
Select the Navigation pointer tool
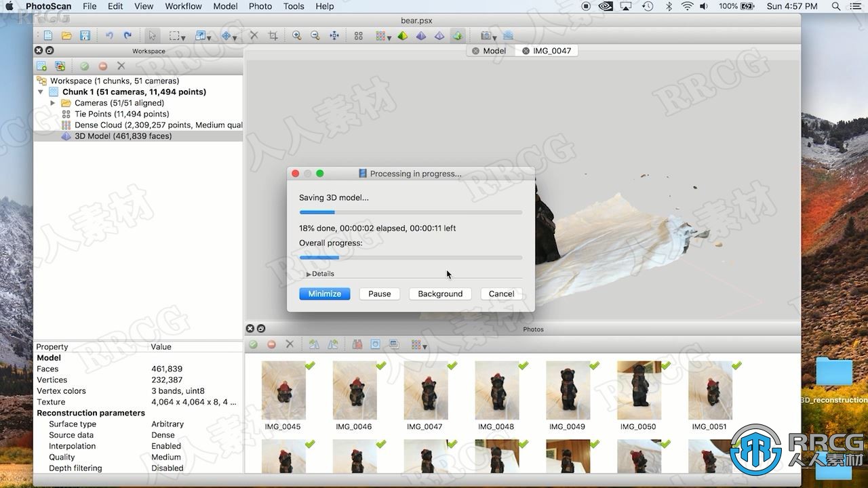point(152,35)
